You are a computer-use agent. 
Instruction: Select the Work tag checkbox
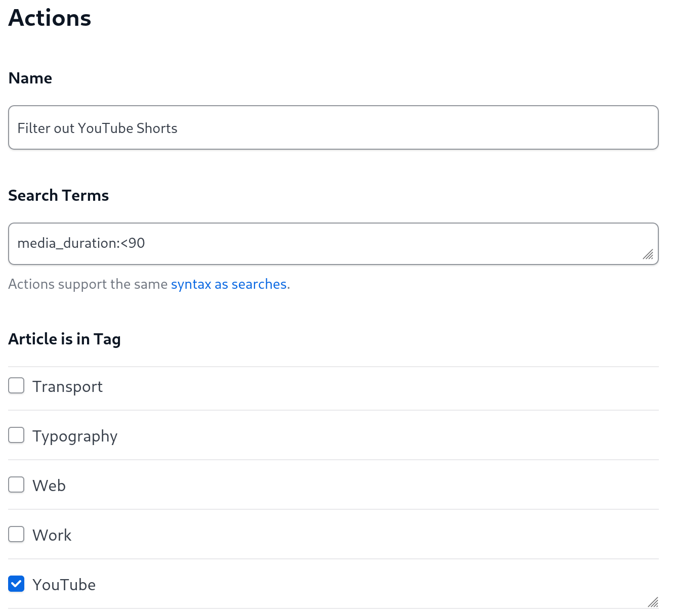[16, 534]
